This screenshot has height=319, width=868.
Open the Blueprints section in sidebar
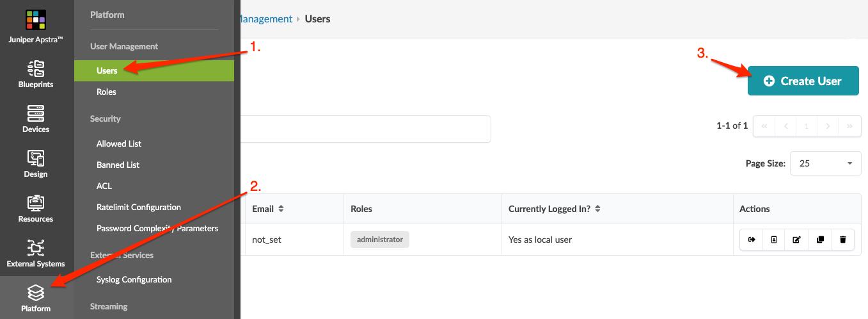(36, 74)
